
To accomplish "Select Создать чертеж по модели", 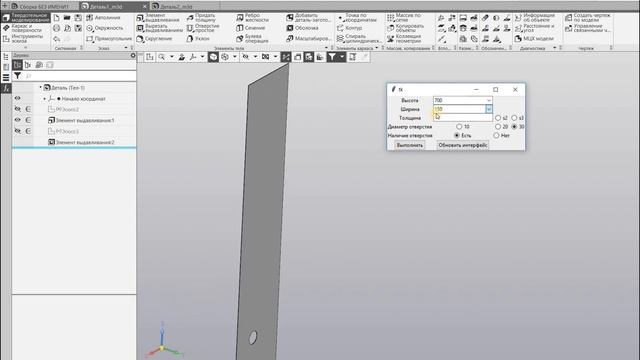I will (x=587, y=18).
